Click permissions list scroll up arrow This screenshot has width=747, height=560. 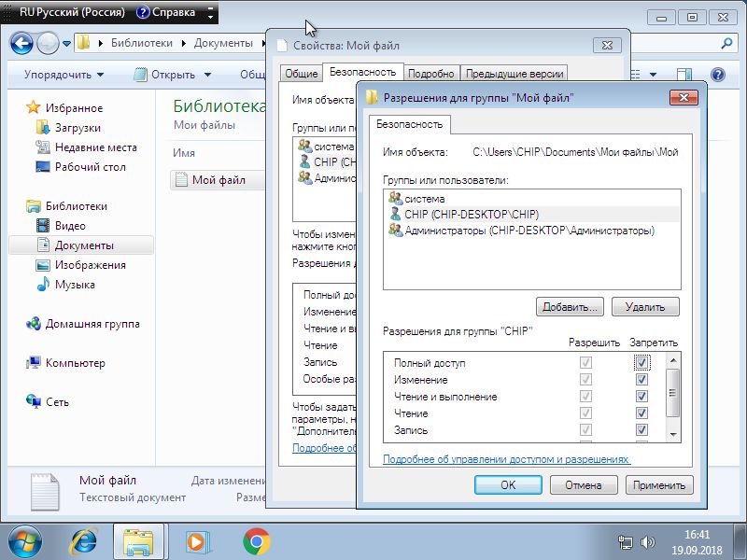672,360
